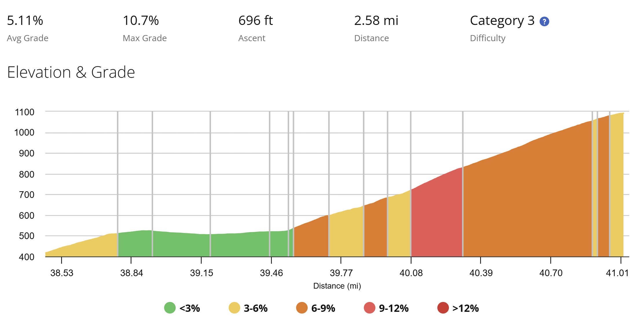
Task: Click the 2.58 mi Distance value
Action: (376, 21)
